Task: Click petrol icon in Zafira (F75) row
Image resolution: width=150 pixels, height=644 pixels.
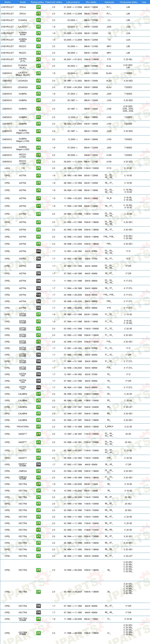Action: [38, 60]
